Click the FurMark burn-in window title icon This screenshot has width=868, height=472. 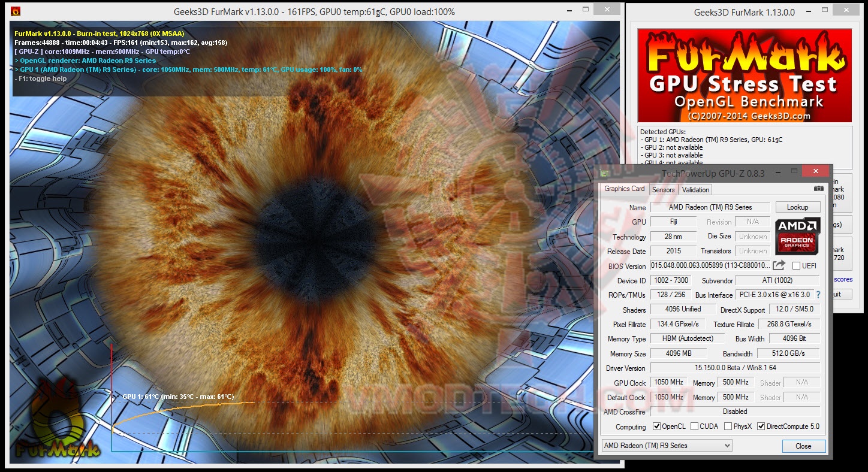(16, 11)
